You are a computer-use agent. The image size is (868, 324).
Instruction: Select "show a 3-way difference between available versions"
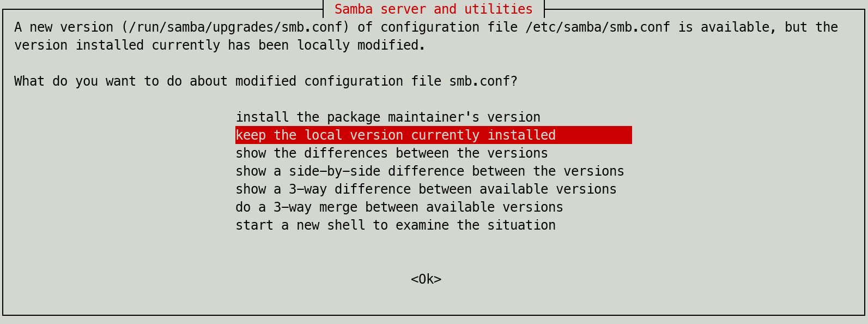click(x=426, y=189)
